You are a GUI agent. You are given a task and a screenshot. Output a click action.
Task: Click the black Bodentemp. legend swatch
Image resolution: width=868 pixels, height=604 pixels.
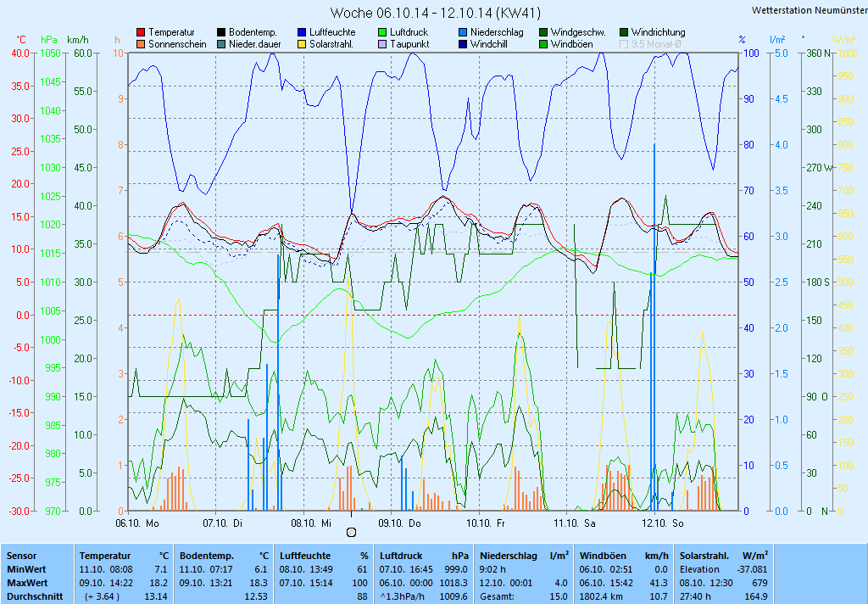(x=221, y=33)
